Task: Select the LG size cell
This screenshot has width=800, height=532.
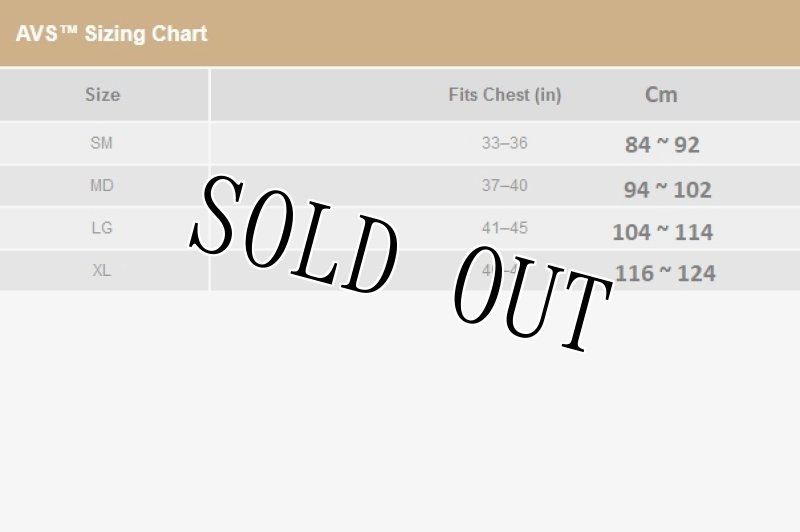Action: click(x=101, y=228)
